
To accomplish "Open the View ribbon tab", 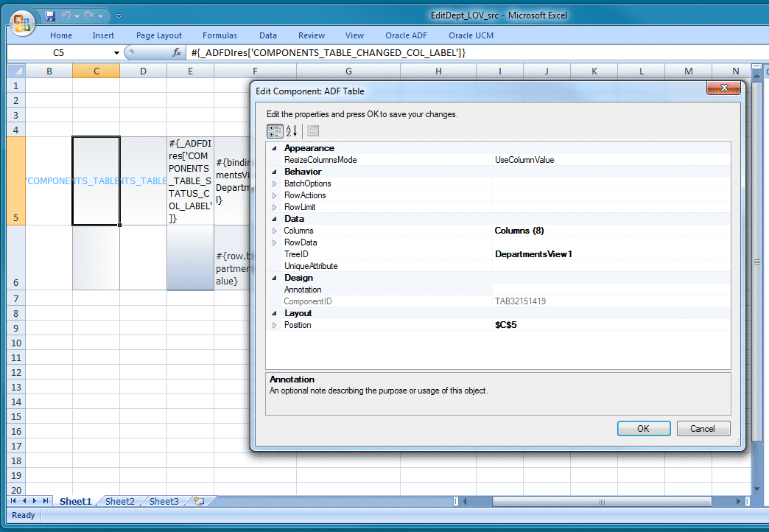I will 354,35.
